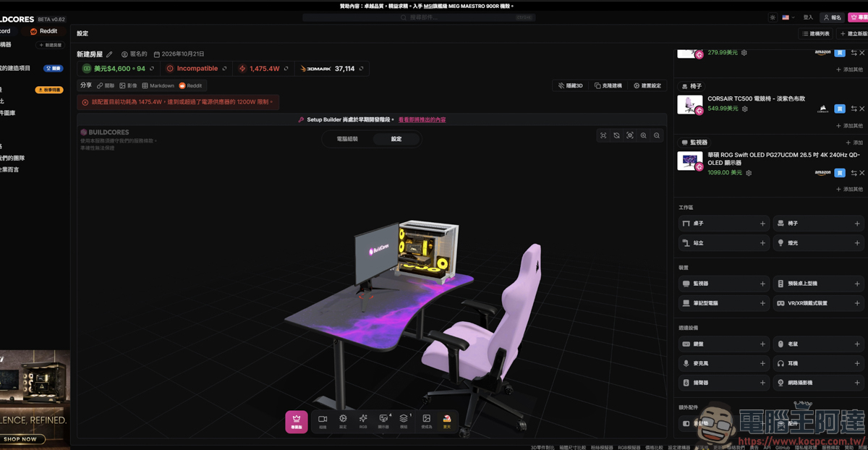The height and width of the screenshot is (450, 868).
Task: Click the zoom in magnifier in 3D viewport
Action: (644, 135)
